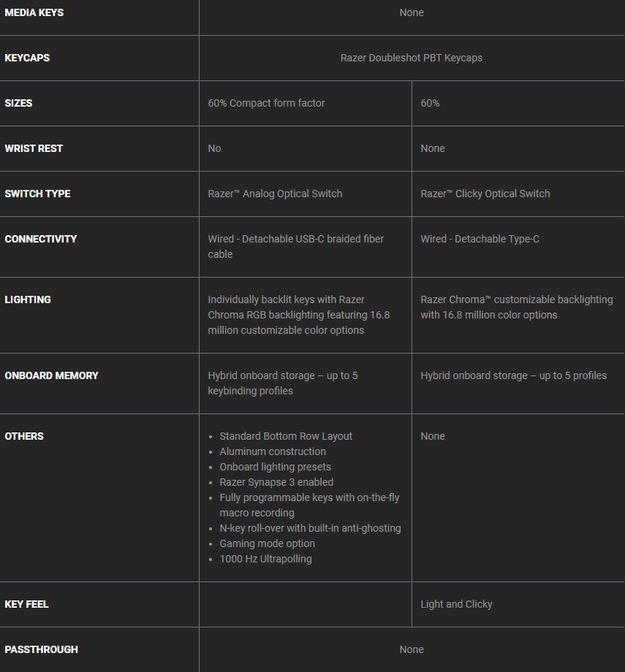Click the WRIST REST row label
This screenshot has height=672, width=625.
[34, 148]
